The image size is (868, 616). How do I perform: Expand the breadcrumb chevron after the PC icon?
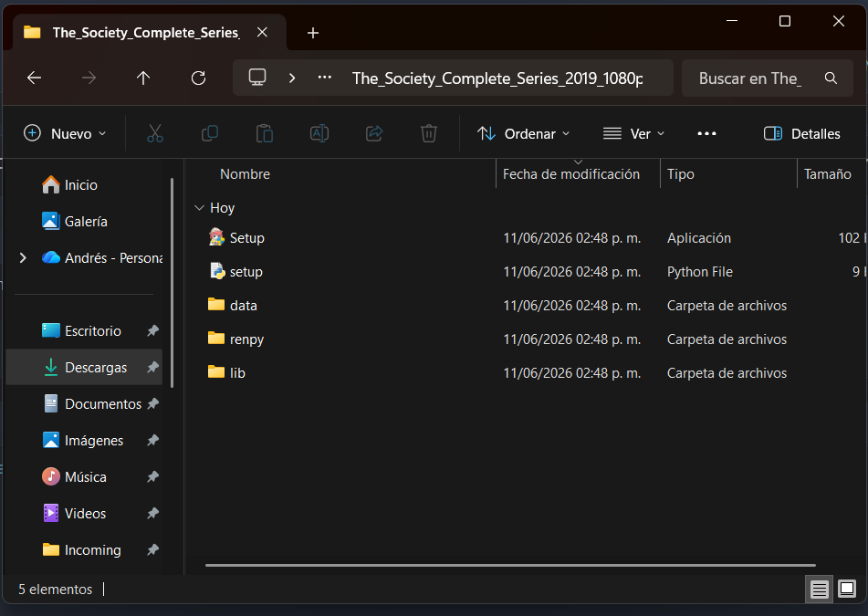point(292,78)
